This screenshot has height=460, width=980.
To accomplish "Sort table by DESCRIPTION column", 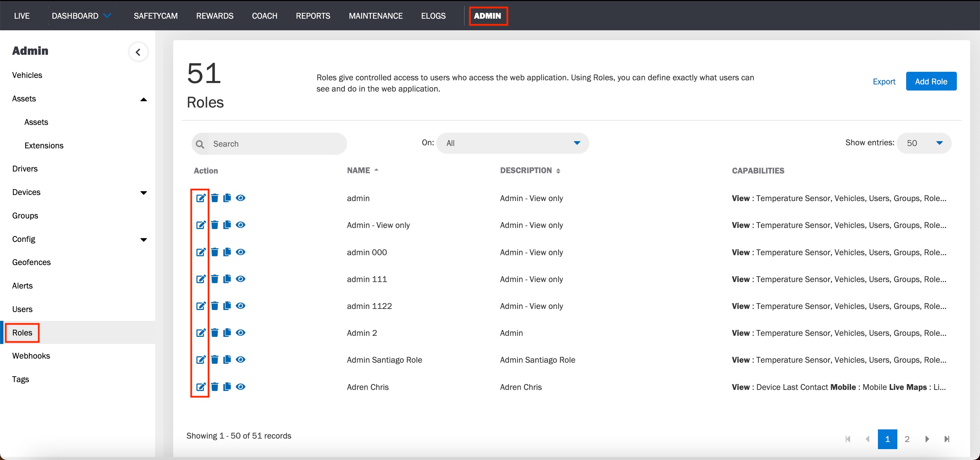I will pos(530,170).
